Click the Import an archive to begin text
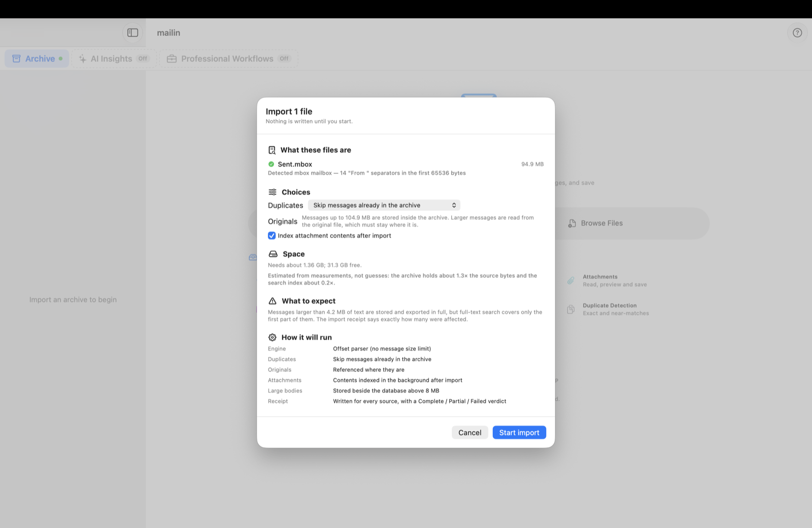Viewport: 812px width, 528px height. [73, 300]
